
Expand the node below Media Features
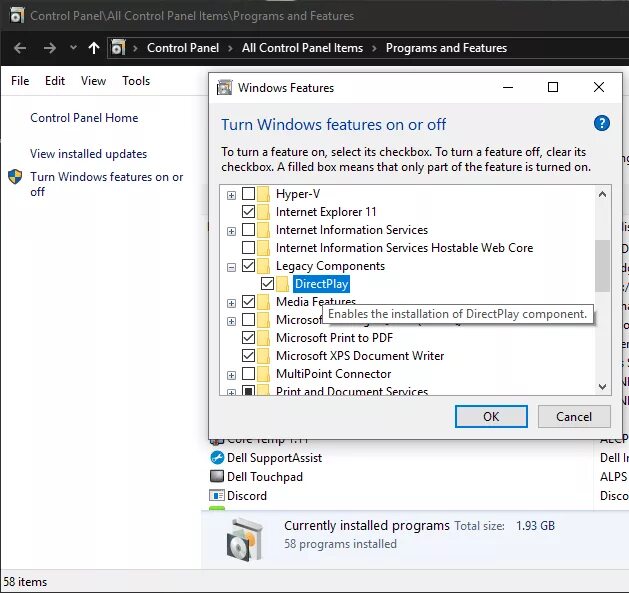[231, 321]
